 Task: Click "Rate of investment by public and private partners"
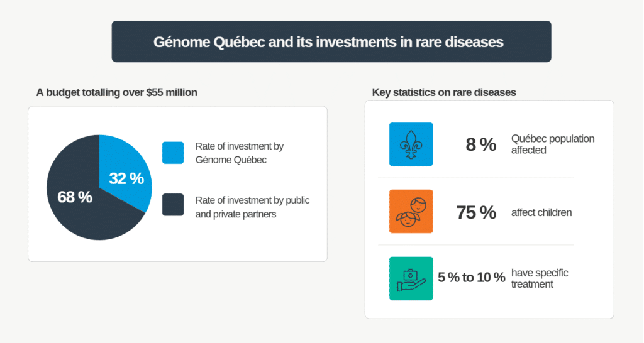(252, 207)
